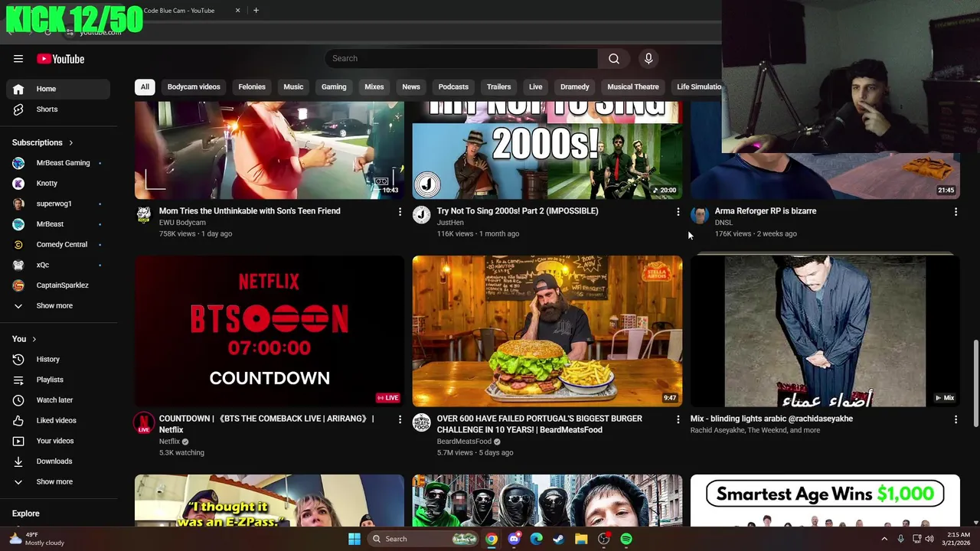Open the Netflix channel avatar

click(144, 422)
